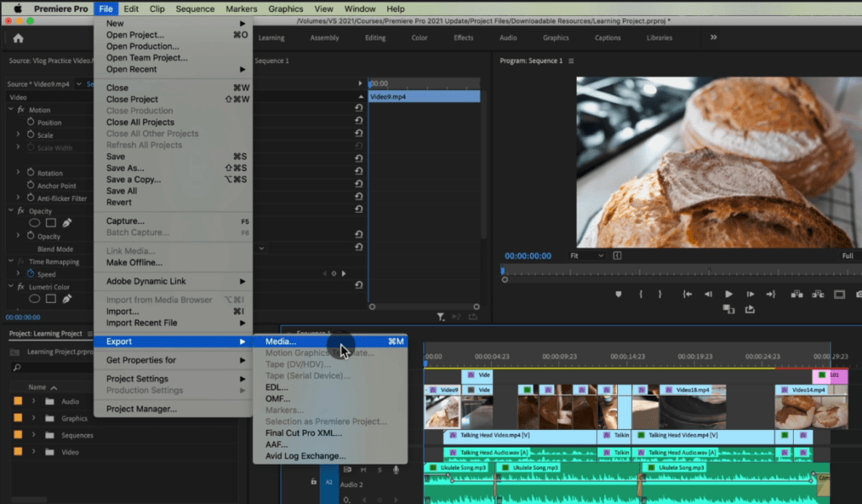Create ellipse mask under Opacity

pyautogui.click(x=35, y=223)
